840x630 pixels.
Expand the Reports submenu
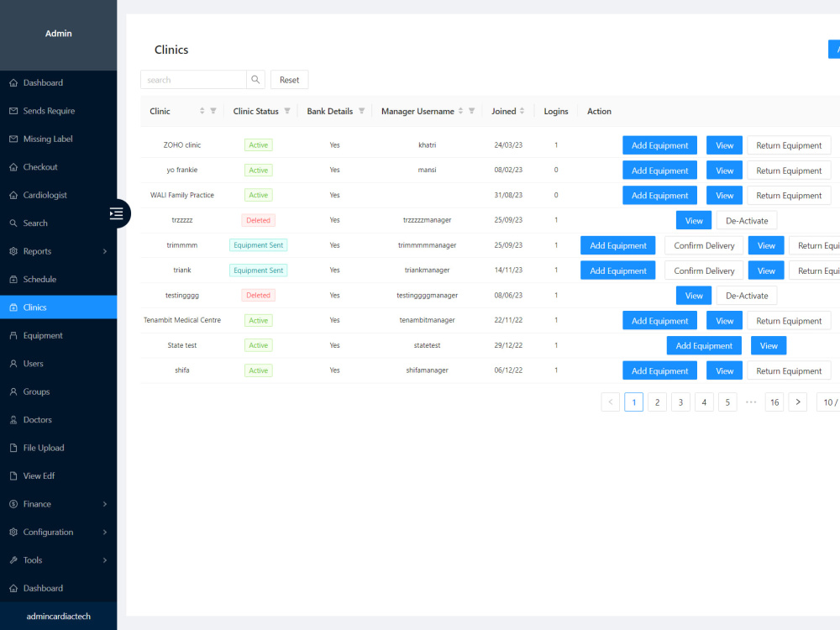[59, 251]
